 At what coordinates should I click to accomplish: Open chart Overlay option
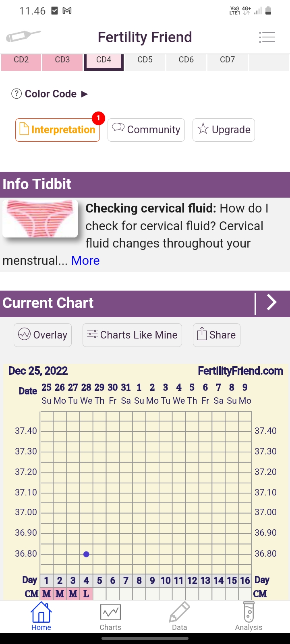point(43,335)
